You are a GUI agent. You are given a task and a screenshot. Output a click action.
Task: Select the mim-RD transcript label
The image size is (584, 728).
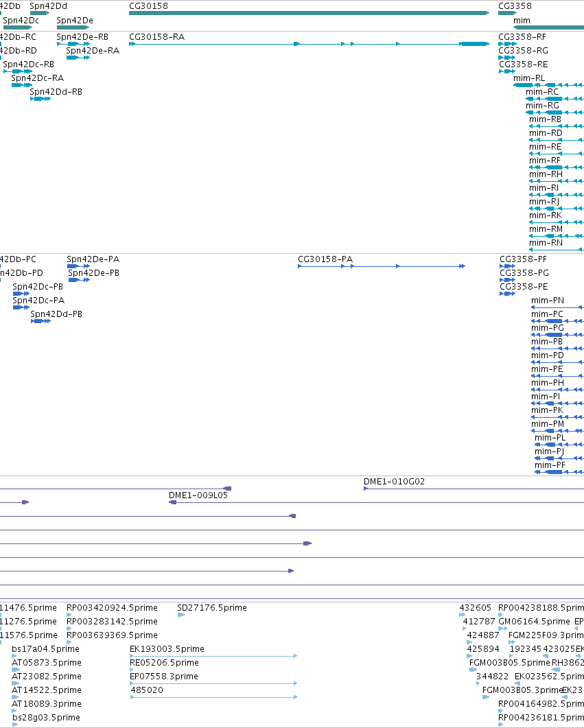(x=546, y=133)
